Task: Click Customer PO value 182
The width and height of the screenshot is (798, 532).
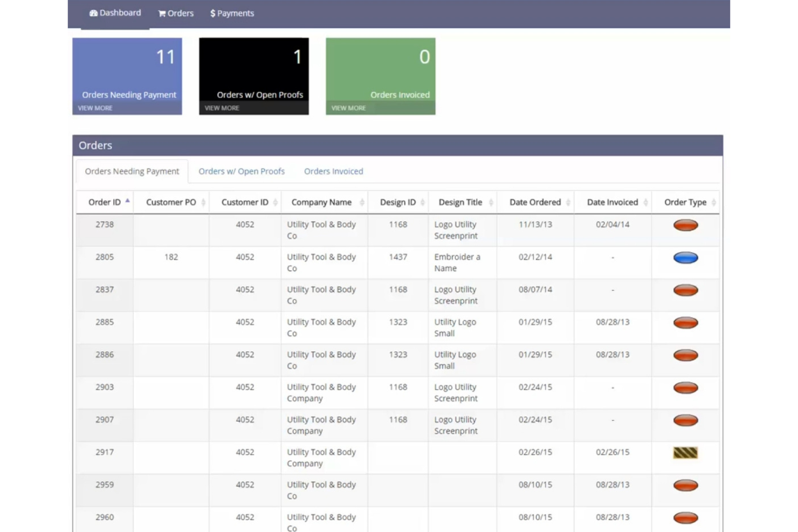Action: coord(171,257)
